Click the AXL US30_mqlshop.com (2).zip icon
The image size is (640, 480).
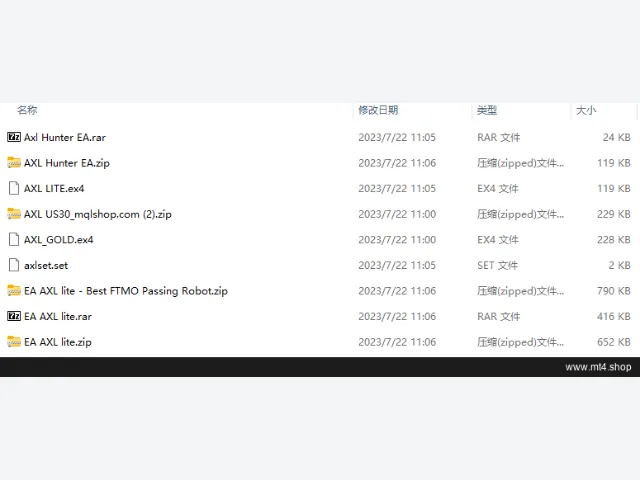tap(14, 213)
